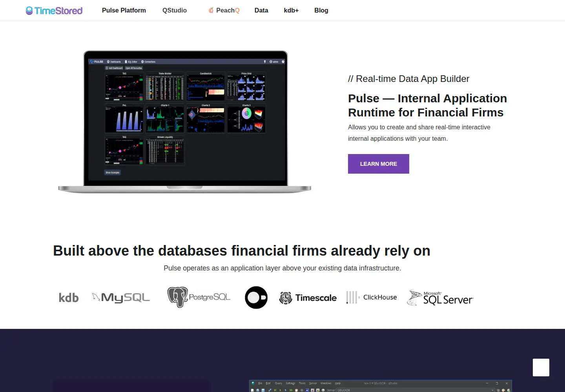Click the white square floating button
This screenshot has width=565, height=392.
pos(541,367)
